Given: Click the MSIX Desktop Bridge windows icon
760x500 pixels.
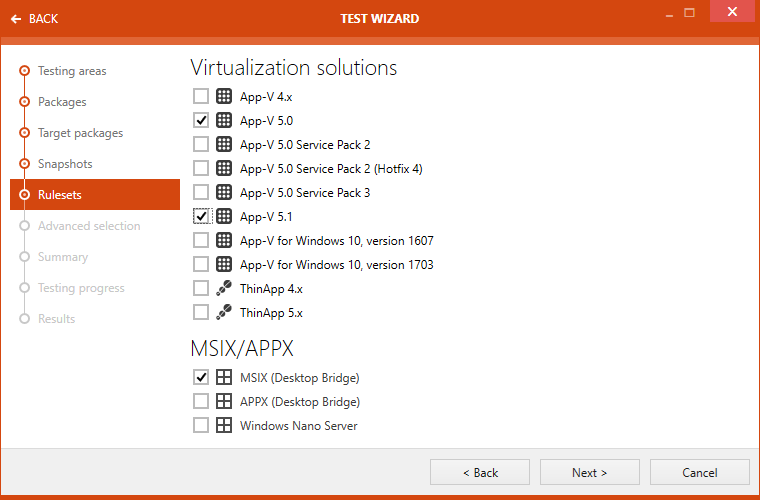Looking at the screenshot, I should 224,377.
